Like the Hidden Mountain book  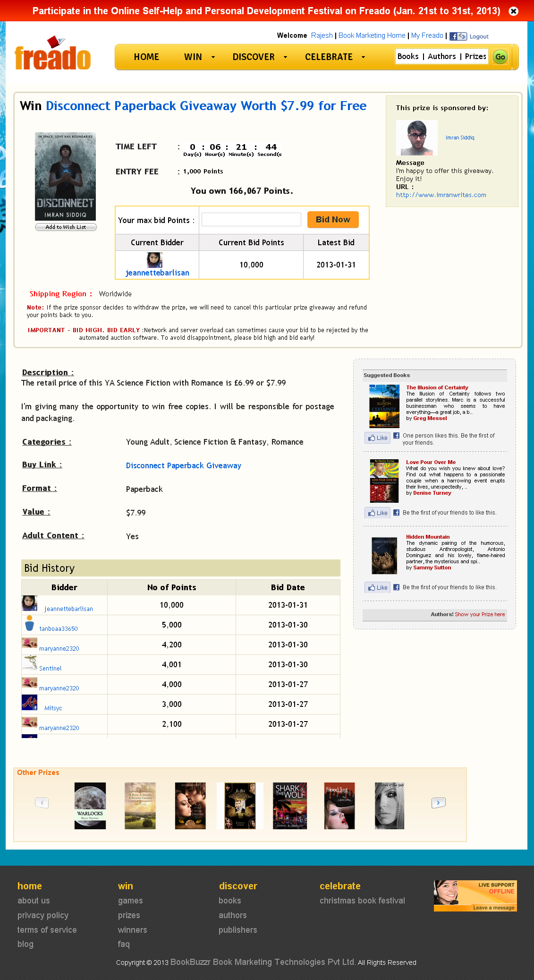(378, 587)
